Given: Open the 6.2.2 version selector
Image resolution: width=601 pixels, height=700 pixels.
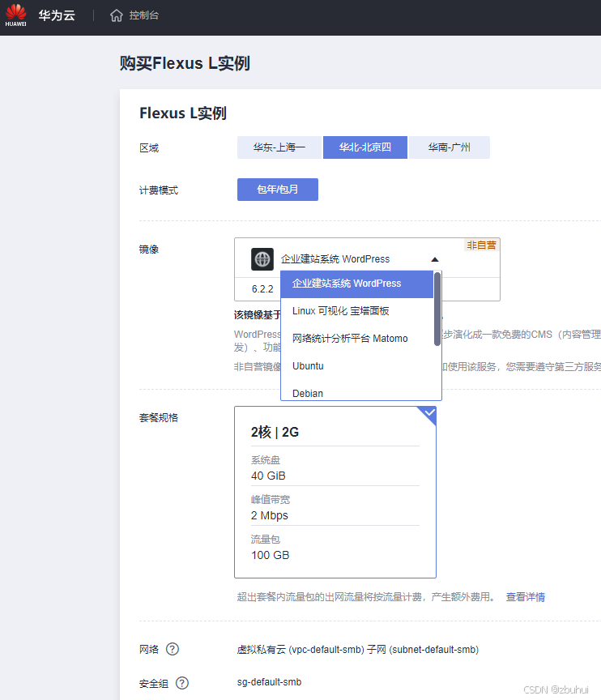Looking at the screenshot, I should click(262, 289).
